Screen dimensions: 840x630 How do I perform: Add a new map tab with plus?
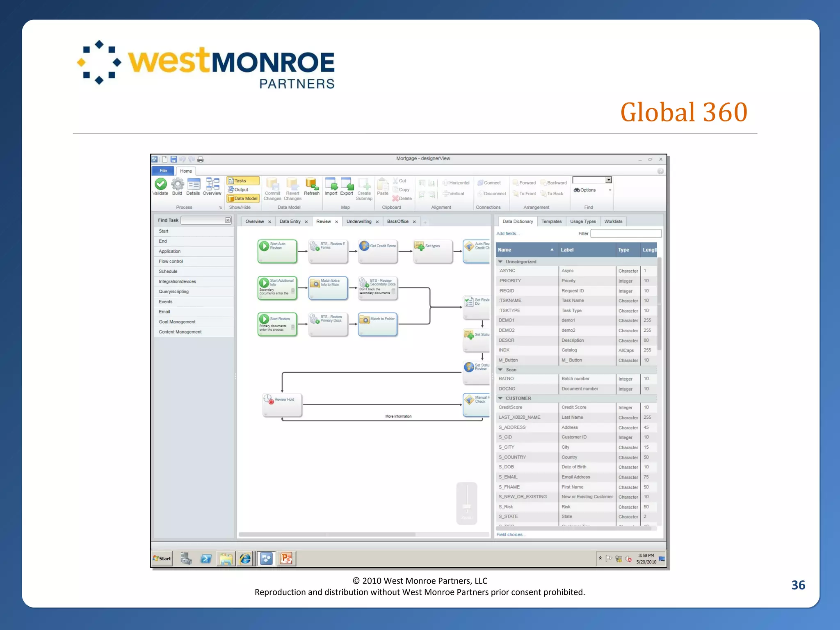pos(425,222)
